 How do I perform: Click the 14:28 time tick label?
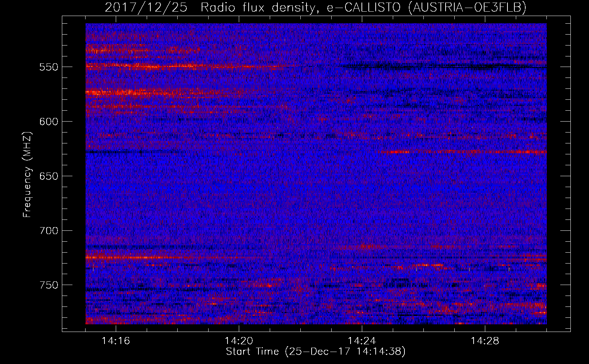coord(485,341)
